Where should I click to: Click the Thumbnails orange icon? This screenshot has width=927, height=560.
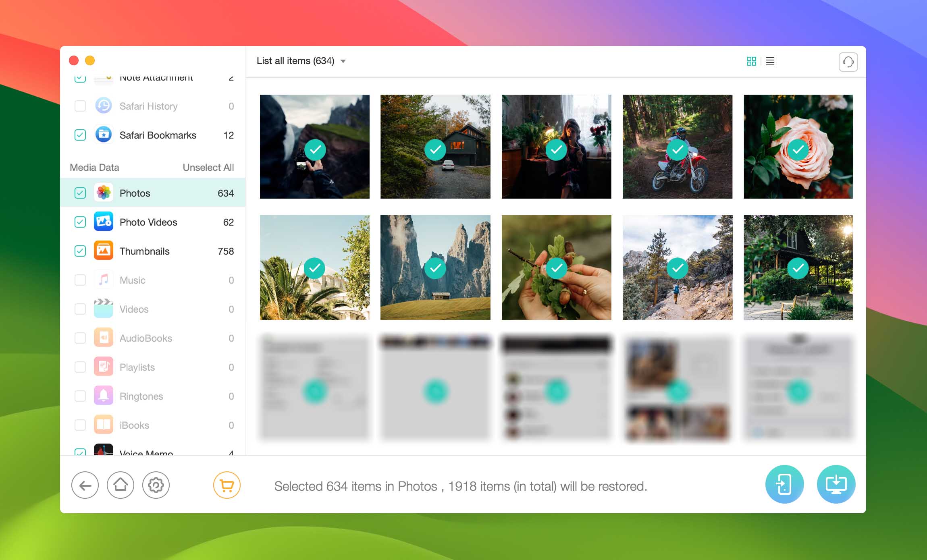click(104, 251)
